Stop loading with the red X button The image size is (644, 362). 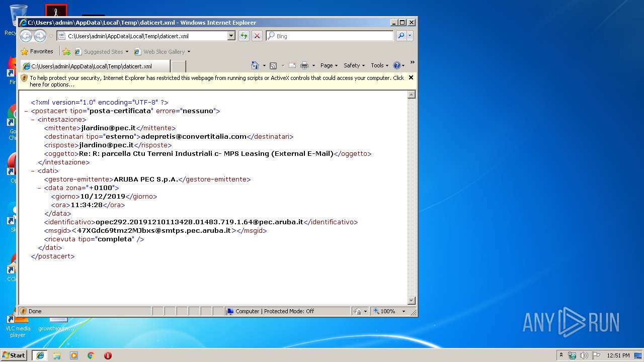pyautogui.click(x=257, y=36)
